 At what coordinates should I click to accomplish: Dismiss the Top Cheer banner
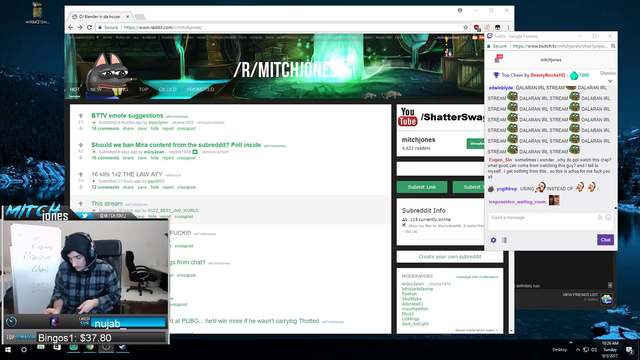tap(608, 73)
